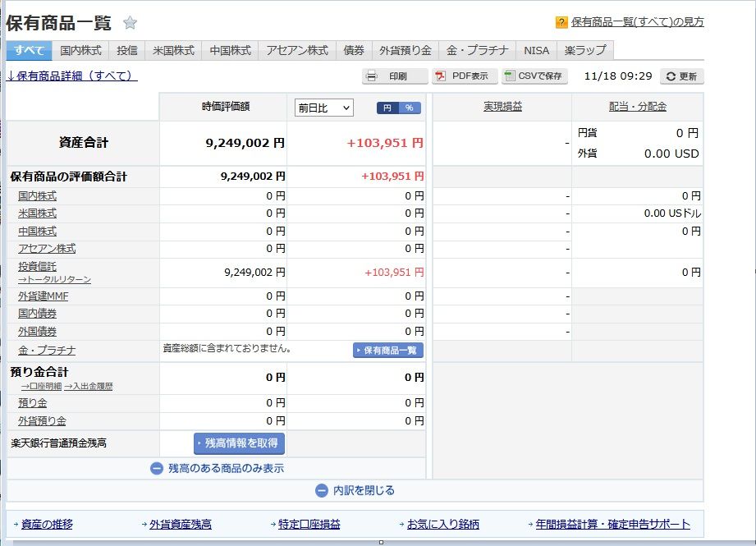Click the favorite star next to 保有商品一覧
The image size is (756, 546).
point(131,23)
